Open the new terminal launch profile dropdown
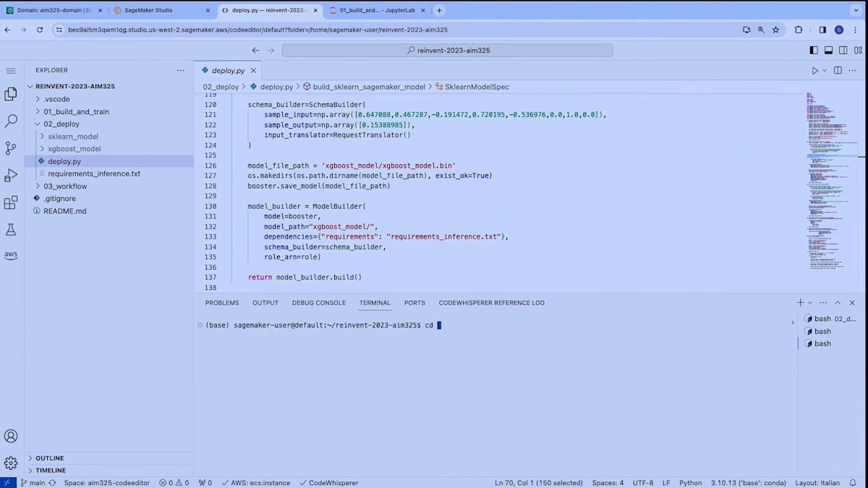 click(809, 303)
